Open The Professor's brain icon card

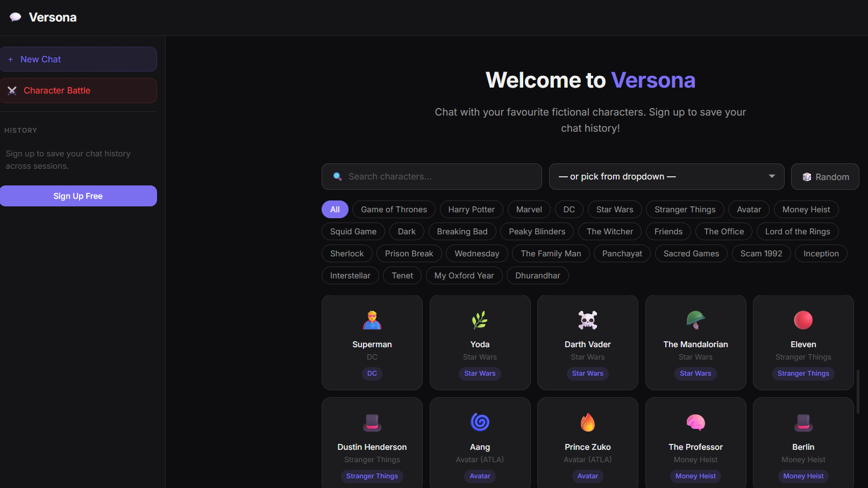(695, 422)
